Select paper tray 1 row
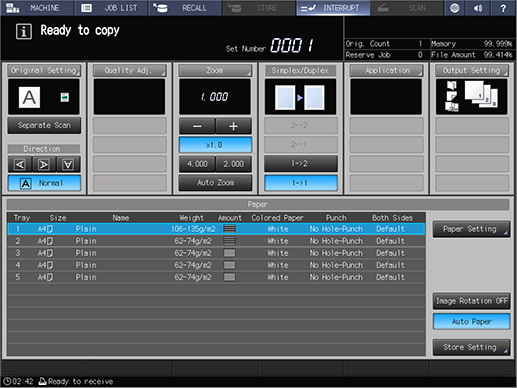The width and height of the screenshot is (517, 388). [x=216, y=229]
